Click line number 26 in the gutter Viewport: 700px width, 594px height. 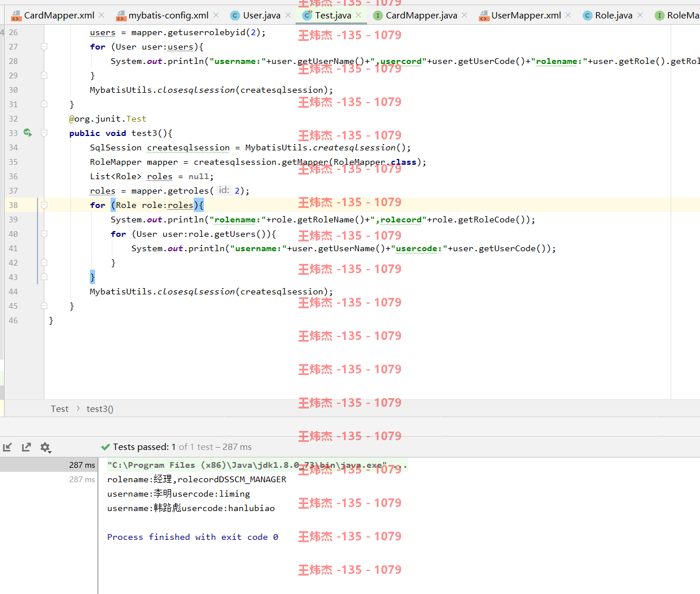13,32
